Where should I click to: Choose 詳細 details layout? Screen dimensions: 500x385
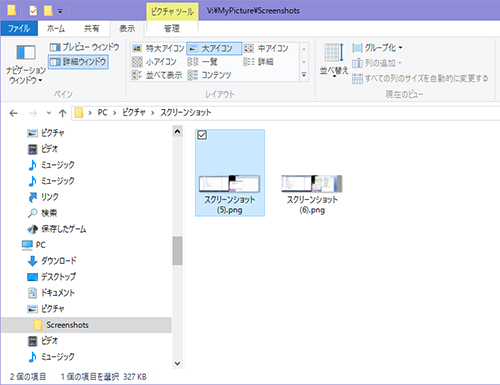pyautogui.click(x=259, y=62)
